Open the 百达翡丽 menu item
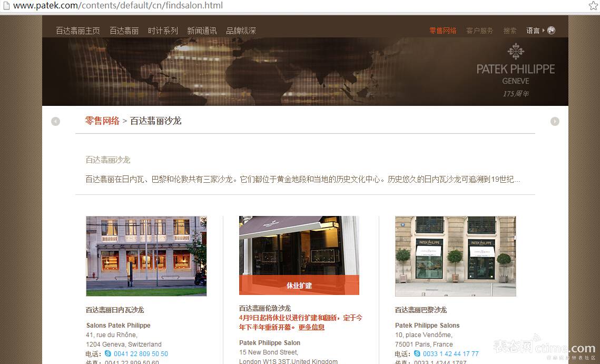Image resolution: width=600 pixels, height=364 pixels. (124, 31)
